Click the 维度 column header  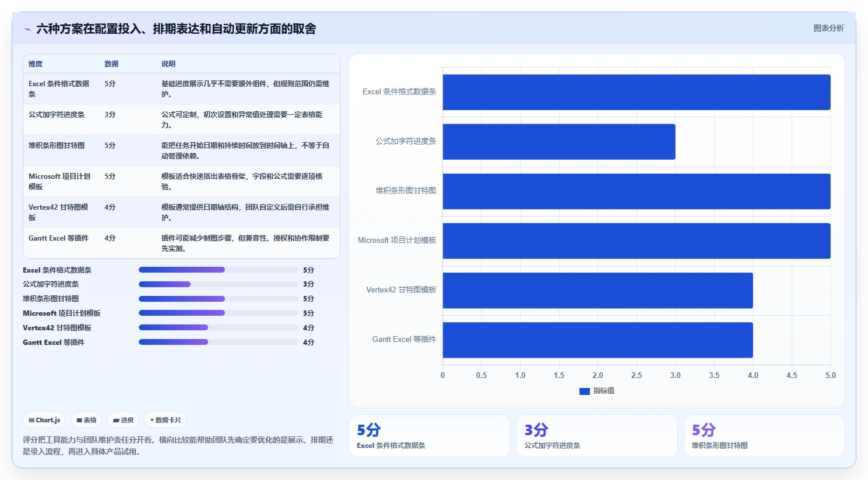click(36, 64)
